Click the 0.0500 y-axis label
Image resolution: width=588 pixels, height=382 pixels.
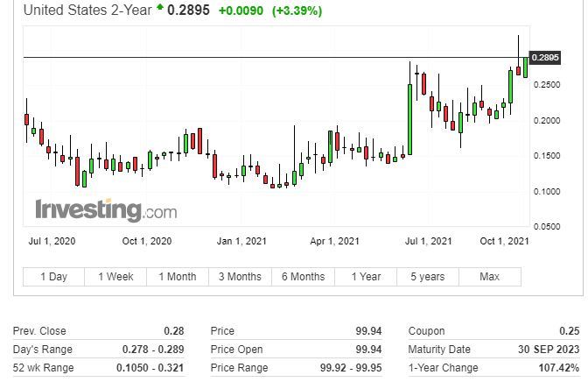tap(547, 227)
